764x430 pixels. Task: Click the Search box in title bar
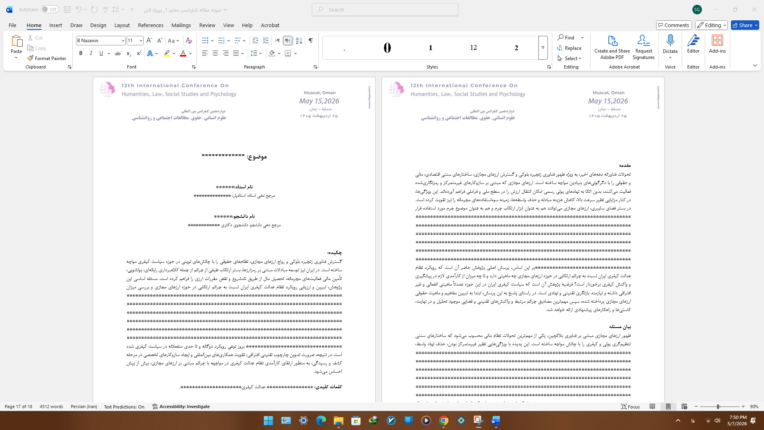pos(385,10)
